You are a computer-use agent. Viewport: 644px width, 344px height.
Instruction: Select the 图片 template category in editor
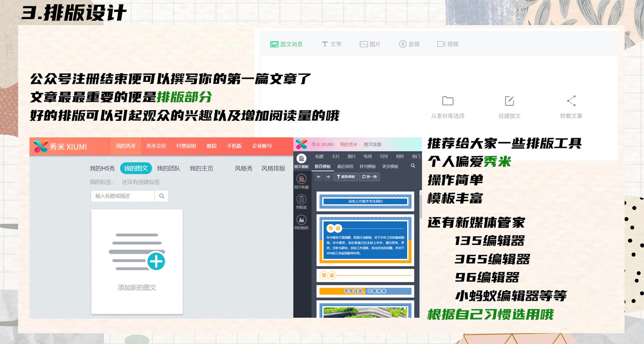[351, 156]
